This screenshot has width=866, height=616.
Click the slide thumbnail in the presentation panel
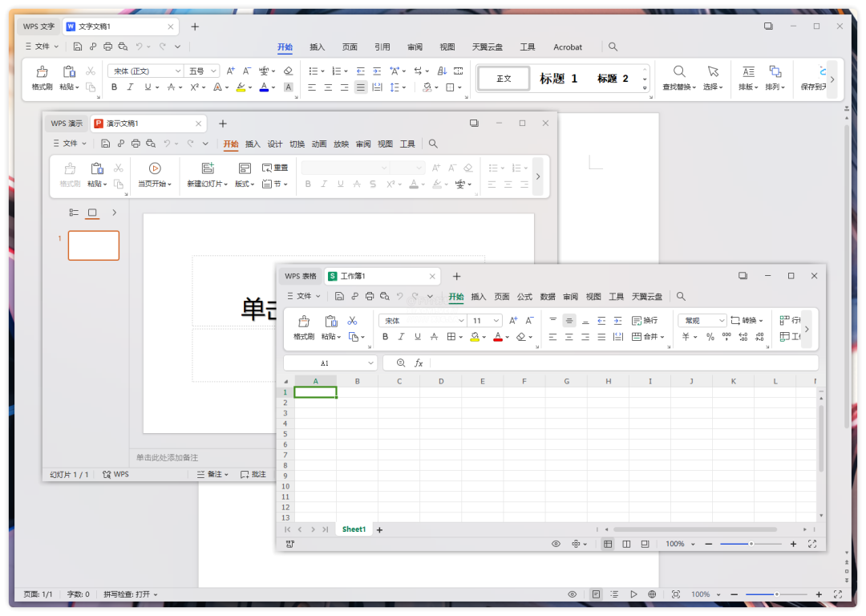click(x=93, y=245)
